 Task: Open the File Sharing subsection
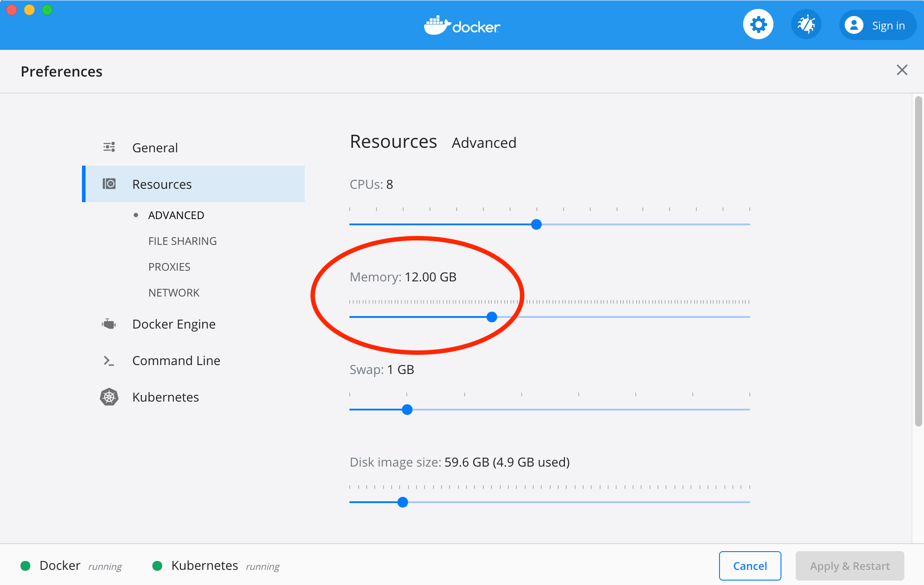182,241
